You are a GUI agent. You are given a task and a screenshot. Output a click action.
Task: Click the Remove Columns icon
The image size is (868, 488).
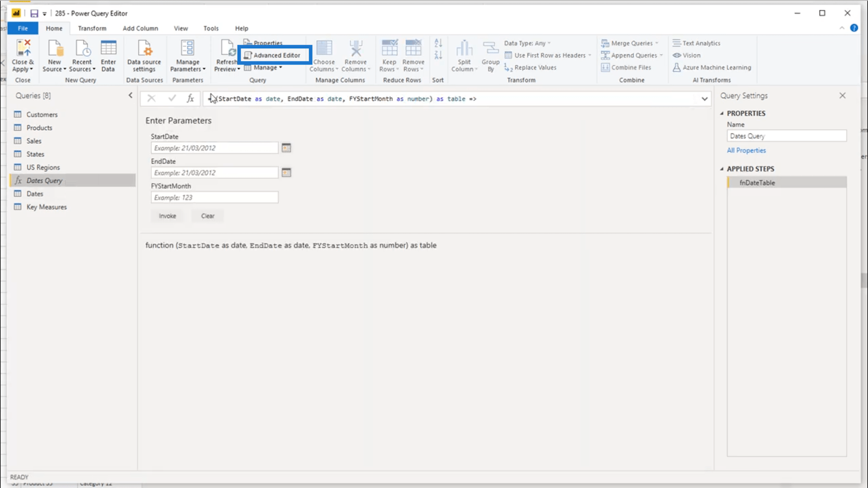[355, 48]
